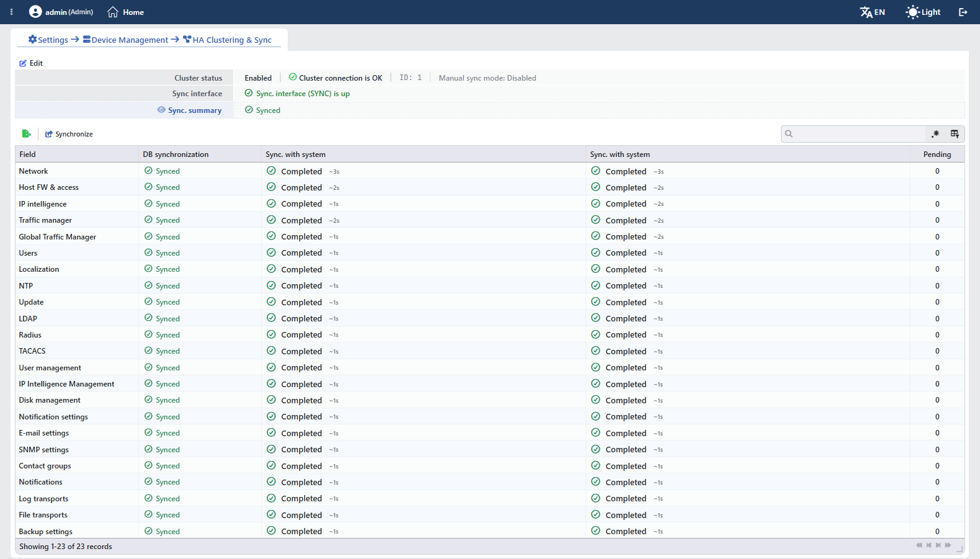Open Settings breadcrumb link
This screenshot has height=559, width=980.
pos(48,40)
